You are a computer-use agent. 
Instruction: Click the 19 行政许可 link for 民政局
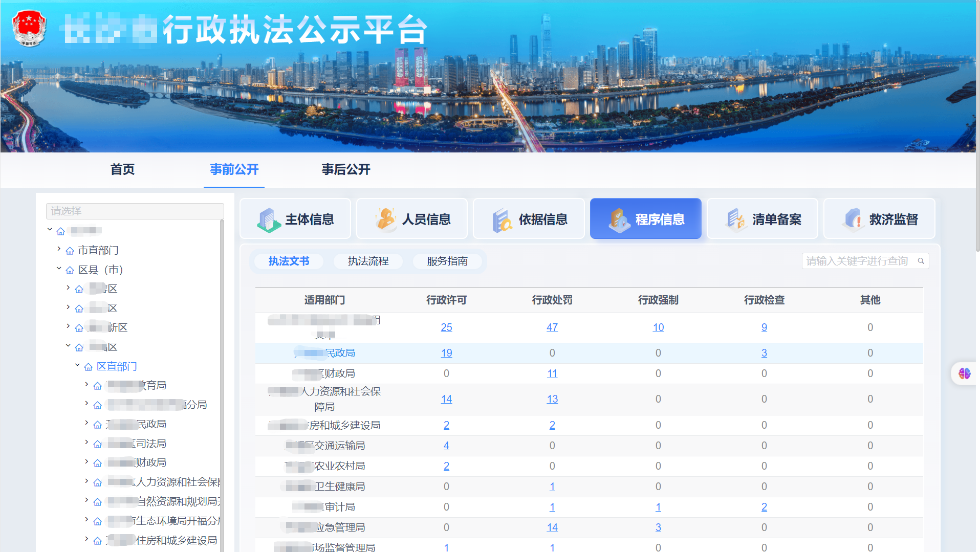point(446,353)
